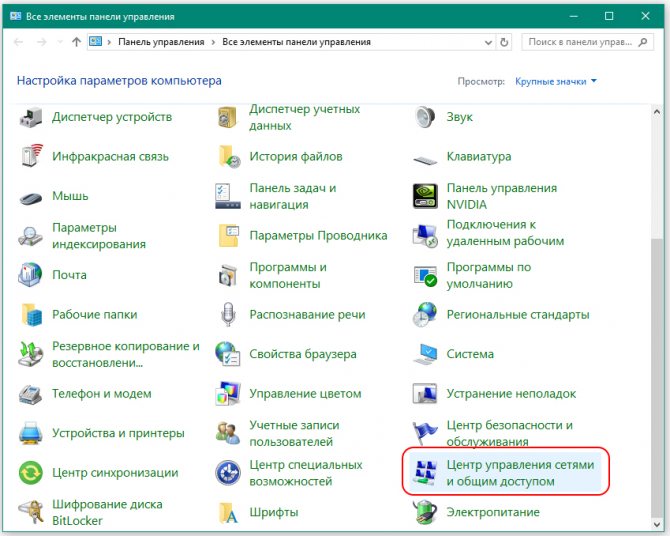Click scrollbar down arrow
The width and height of the screenshot is (670, 536).
657,524
